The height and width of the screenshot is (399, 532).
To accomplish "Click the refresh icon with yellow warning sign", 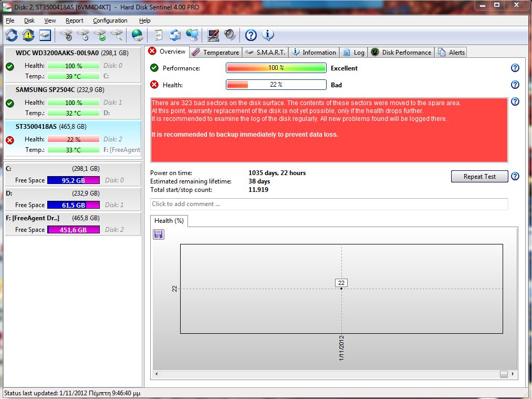I will 28,35.
